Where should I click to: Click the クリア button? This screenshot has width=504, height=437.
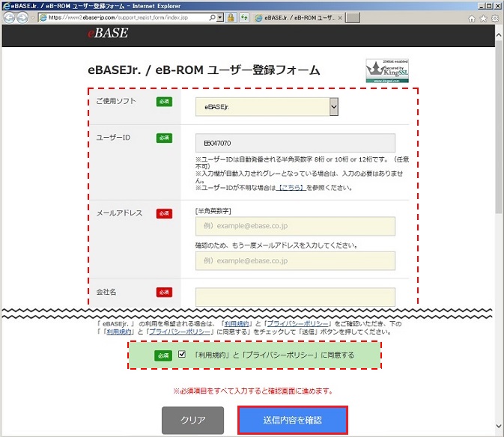pos(193,420)
